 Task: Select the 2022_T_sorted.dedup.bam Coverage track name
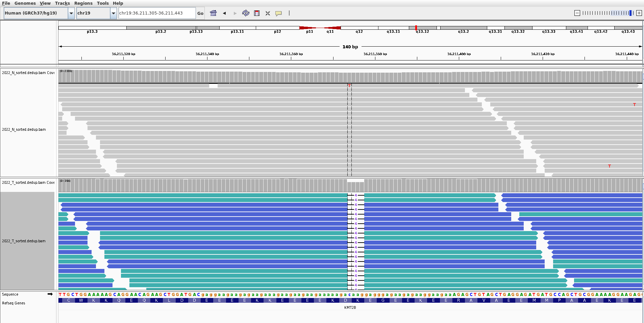point(28,182)
